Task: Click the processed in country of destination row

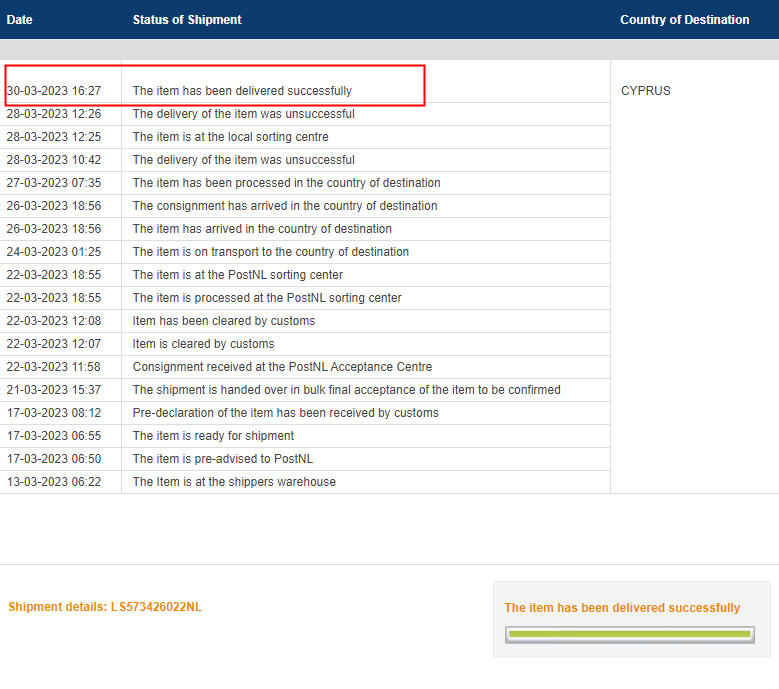Action: coord(286,183)
